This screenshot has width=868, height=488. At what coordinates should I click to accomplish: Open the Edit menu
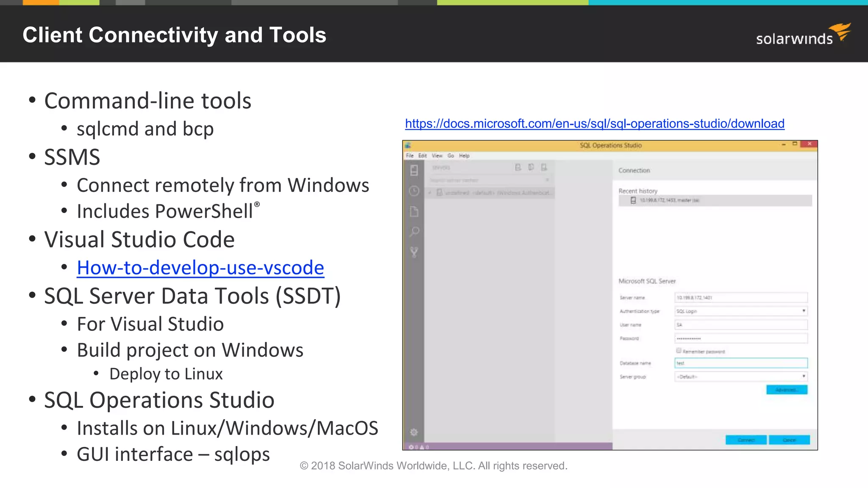pos(423,155)
